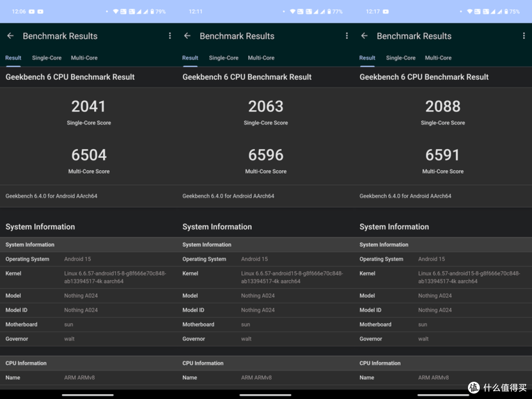
Task: Select Result tab in the 2041 score screen
Action: [x=13, y=58]
